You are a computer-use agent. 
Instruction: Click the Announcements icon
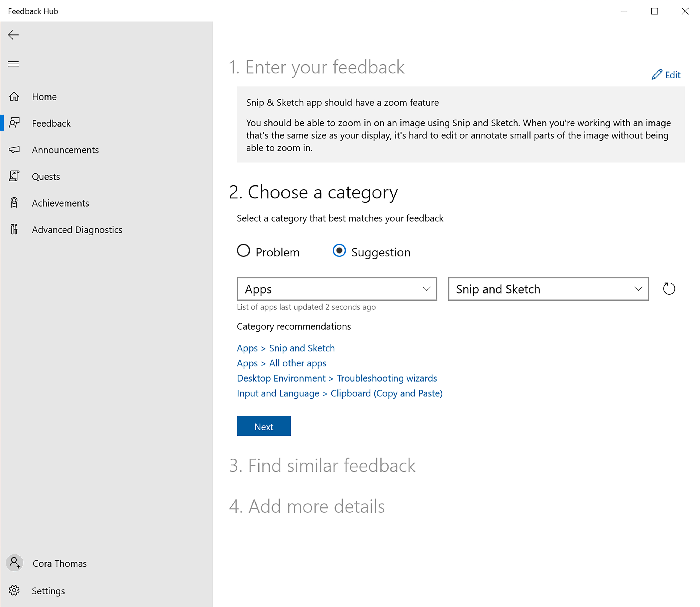tap(15, 150)
